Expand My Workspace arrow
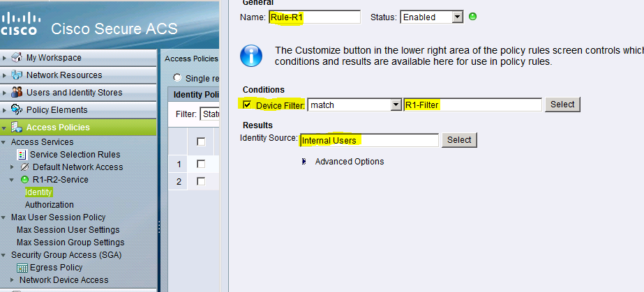 point(4,58)
